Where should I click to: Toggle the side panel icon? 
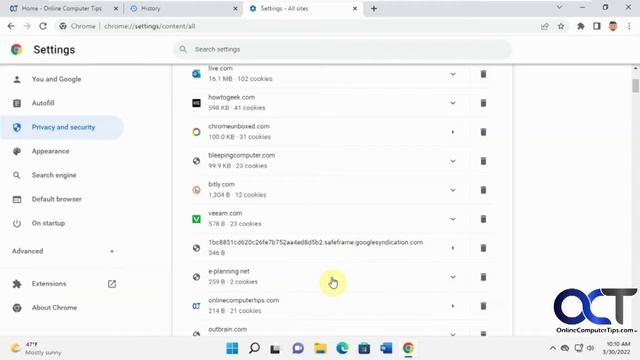pos(597,26)
